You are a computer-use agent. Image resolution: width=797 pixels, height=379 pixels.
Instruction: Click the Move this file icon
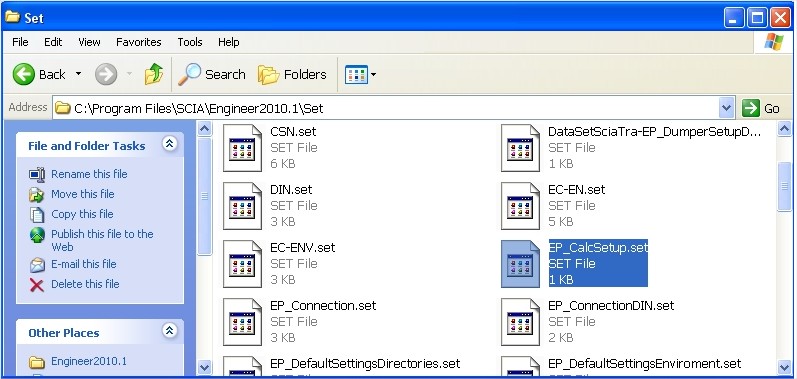point(37,195)
